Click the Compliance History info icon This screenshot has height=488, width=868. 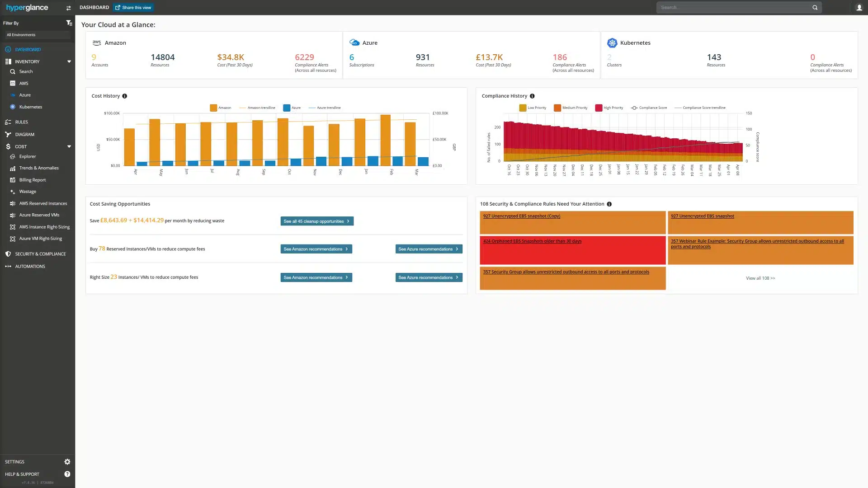pos(532,96)
